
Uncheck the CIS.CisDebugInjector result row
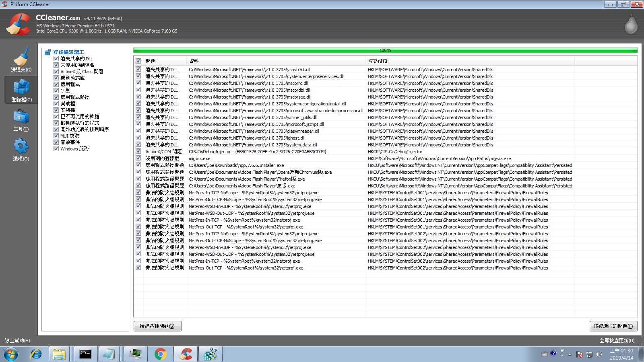(x=138, y=152)
